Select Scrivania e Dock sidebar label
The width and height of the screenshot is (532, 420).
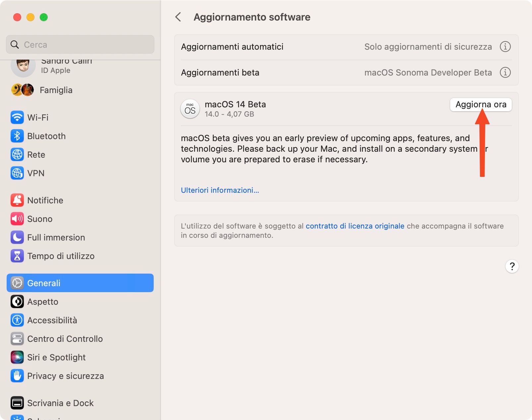click(x=60, y=403)
